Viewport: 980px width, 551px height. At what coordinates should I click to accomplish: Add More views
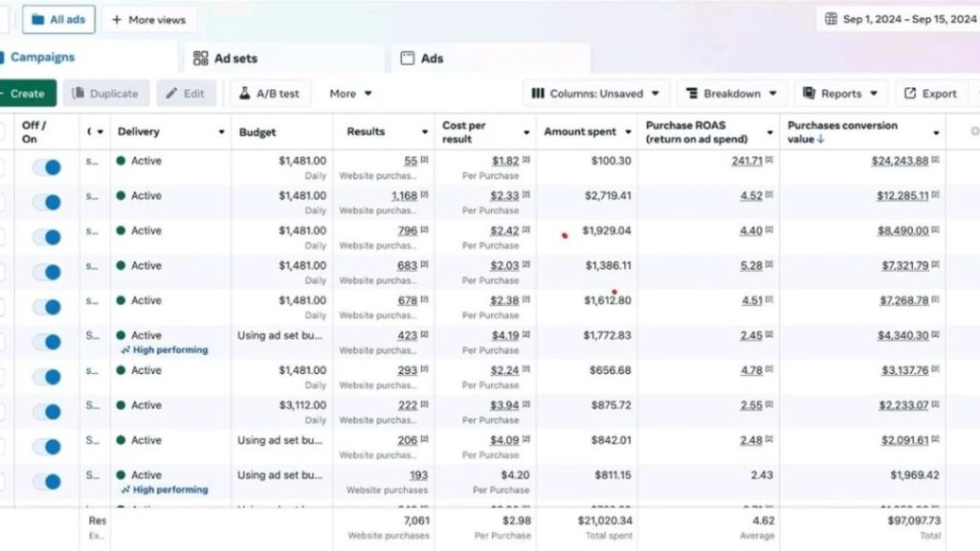148,19
